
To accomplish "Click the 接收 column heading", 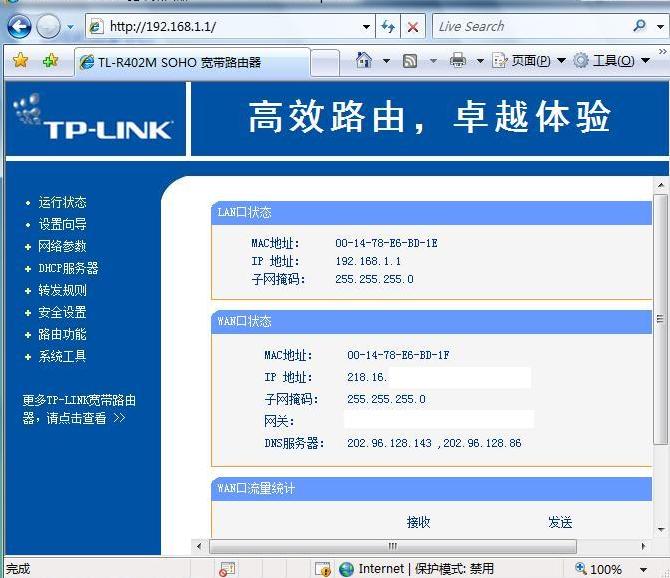I will [418, 522].
